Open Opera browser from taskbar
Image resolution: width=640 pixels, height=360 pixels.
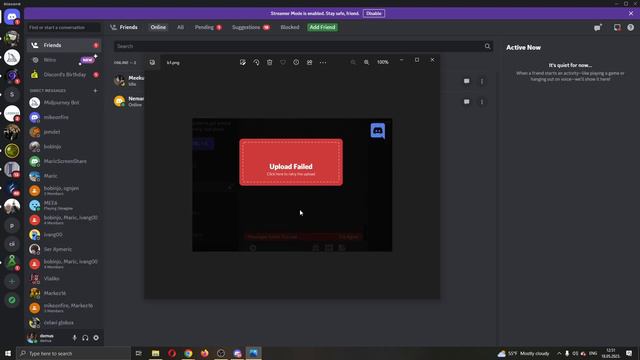click(x=172, y=353)
